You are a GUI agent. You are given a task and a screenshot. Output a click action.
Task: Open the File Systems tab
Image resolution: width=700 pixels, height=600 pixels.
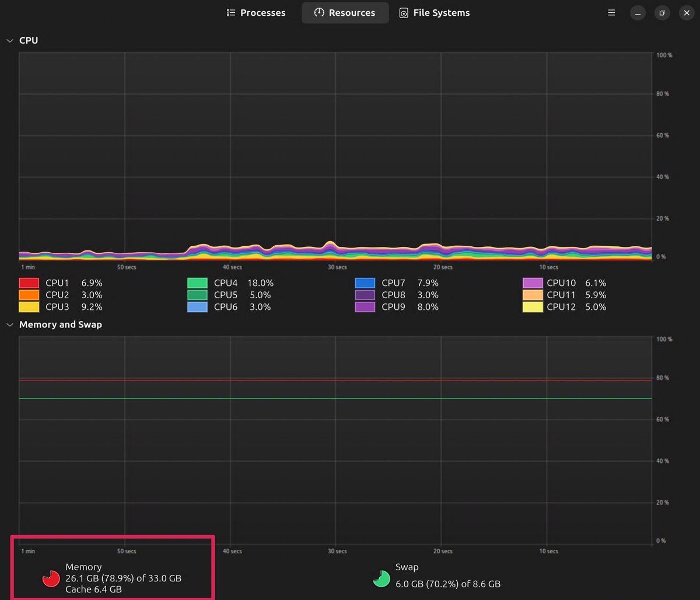coord(435,13)
